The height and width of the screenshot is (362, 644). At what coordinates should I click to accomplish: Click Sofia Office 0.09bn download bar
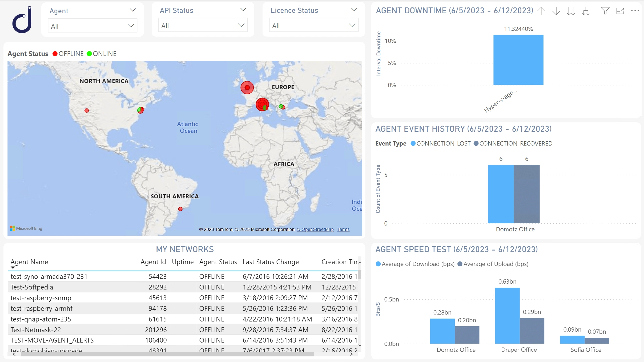pyautogui.click(x=572, y=340)
